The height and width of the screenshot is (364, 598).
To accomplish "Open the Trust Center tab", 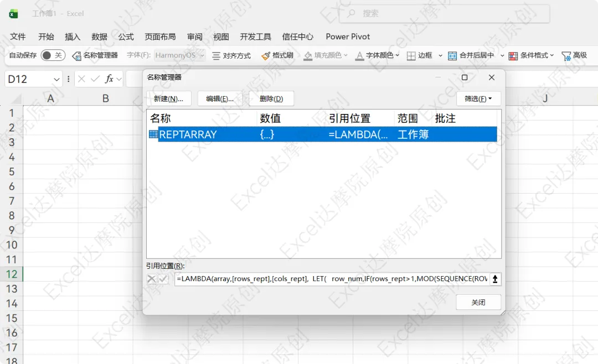I will pos(298,37).
